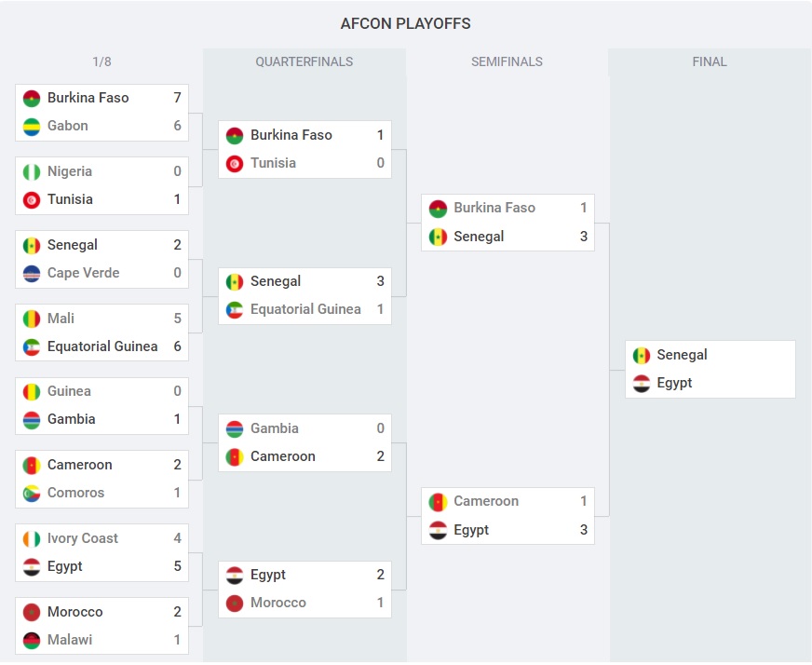Screen dimensions: 812x665
Task: Open Senegal team in the final
Action: [x=682, y=355]
